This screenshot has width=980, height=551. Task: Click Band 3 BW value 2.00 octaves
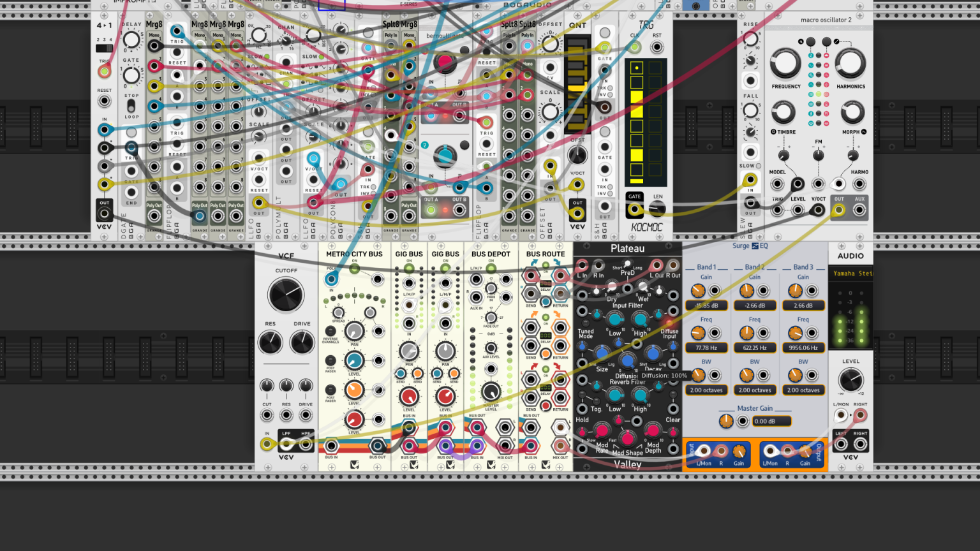(803, 390)
